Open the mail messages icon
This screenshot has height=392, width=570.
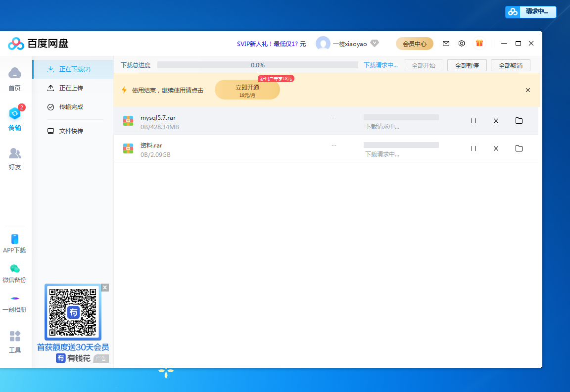[446, 44]
